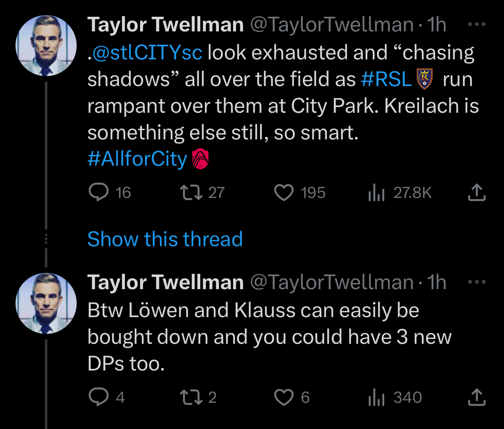Reply to the Löwen and Klauss tweet
This screenshot has height=429, width=504.
(x=98, y=397)
